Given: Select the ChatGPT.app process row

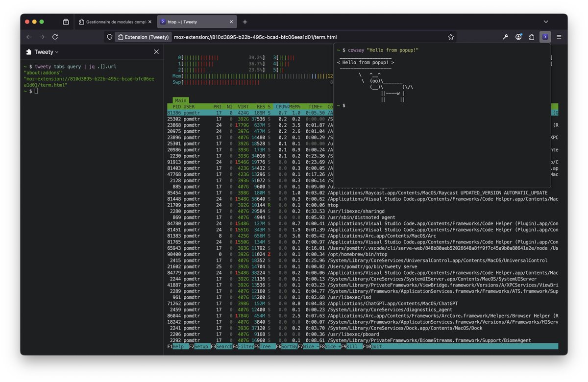Looking at the screenshot, I should coord(363,303).
